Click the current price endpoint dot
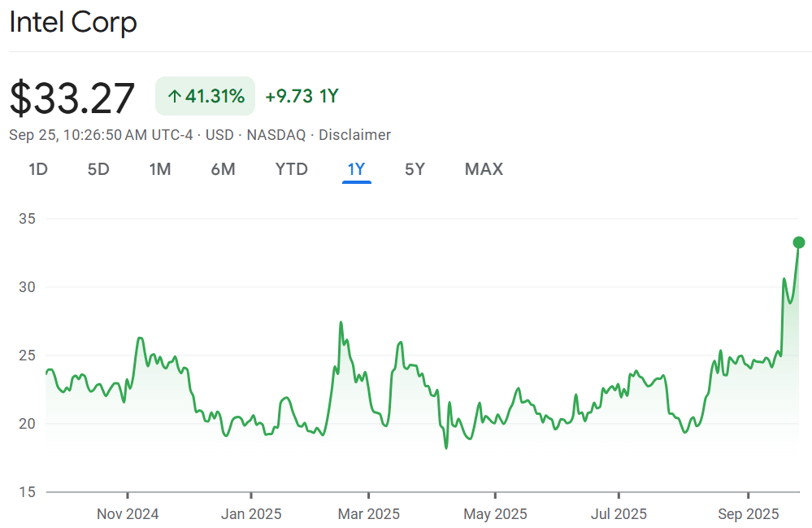Screen dimensions: 812x528 pyautogui.click(x=799, y=242)
